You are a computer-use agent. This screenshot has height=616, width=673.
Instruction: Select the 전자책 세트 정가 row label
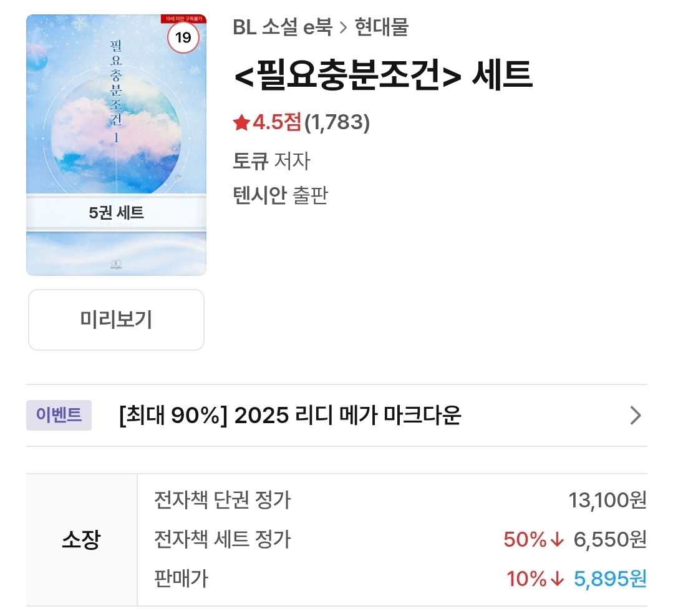(x=222, y=539)
